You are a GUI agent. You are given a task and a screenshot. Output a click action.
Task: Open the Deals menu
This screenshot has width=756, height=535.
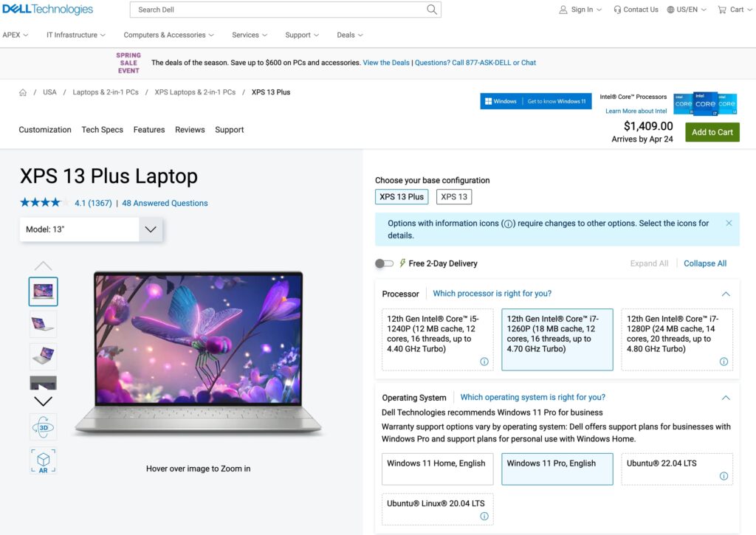349,35
